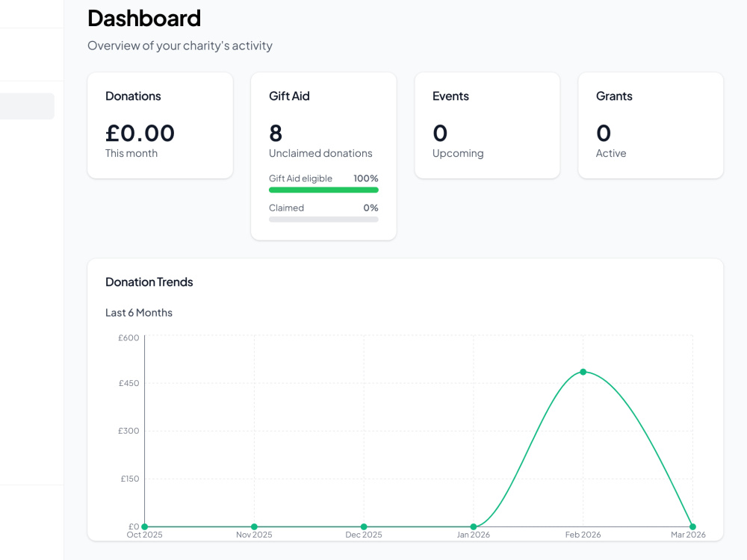Select the Feb 2026 data point on chart

pyautogui.click(x=583, y=372)
